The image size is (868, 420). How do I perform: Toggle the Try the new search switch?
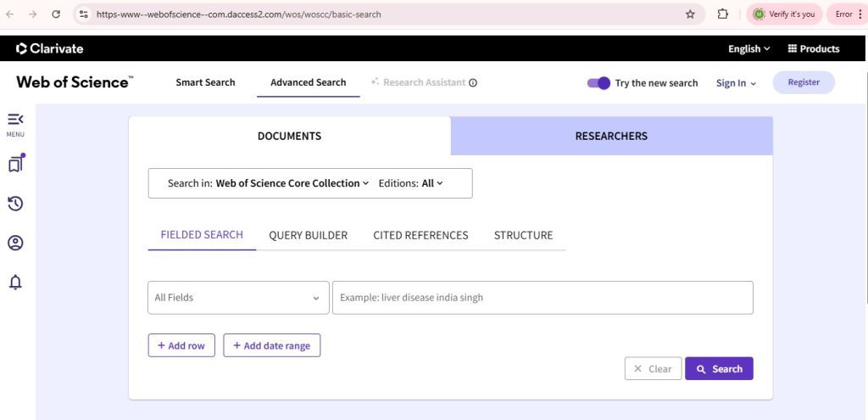598,83
